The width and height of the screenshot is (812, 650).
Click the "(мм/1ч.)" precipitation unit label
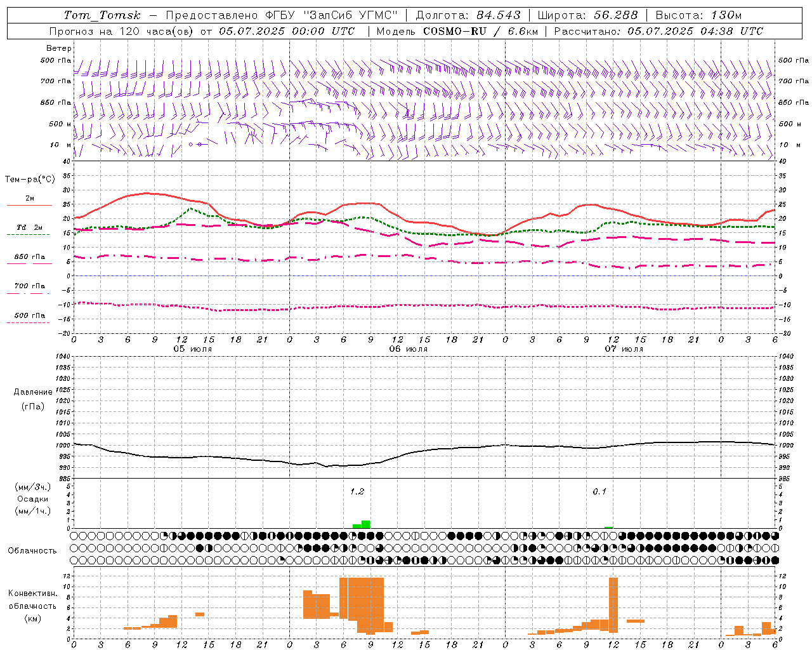point(33,511)
